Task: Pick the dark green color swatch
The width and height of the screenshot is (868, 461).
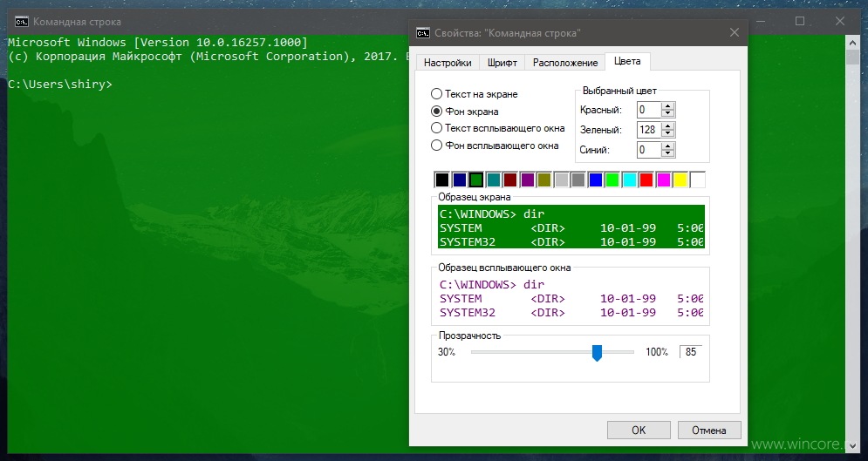Action: 476,180
